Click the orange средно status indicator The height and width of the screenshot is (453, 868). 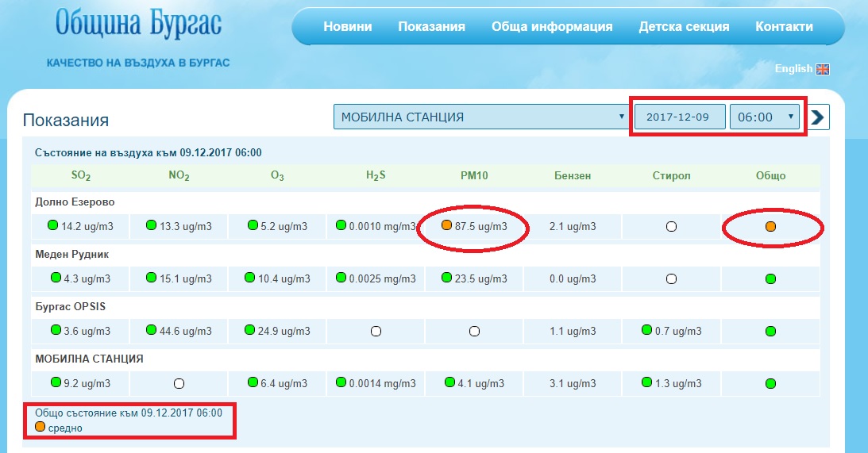(x=40, y=427)
